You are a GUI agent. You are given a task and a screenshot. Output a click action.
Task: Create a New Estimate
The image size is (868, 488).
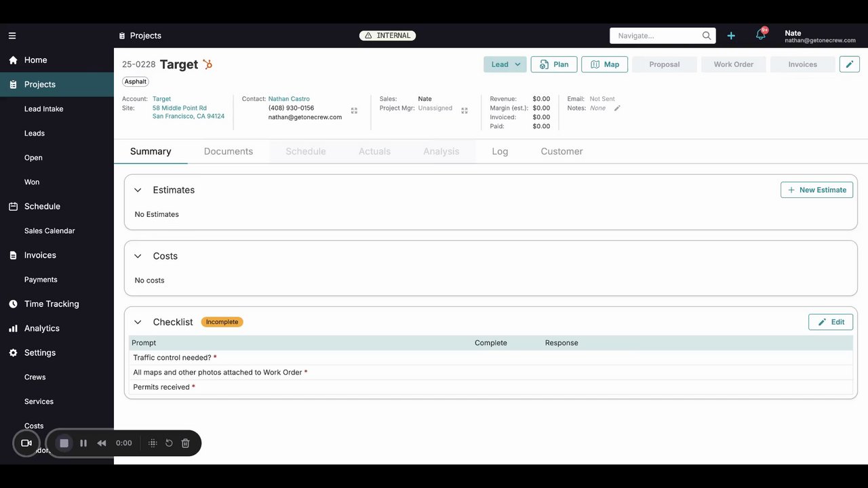click(x=816, y=190)
